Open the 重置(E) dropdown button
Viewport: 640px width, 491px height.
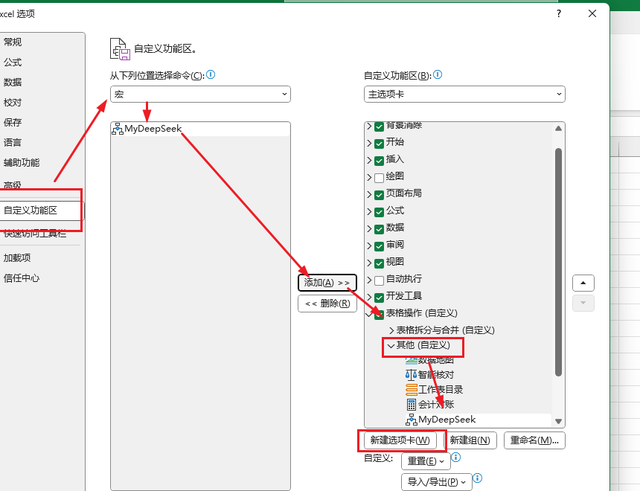426,461
